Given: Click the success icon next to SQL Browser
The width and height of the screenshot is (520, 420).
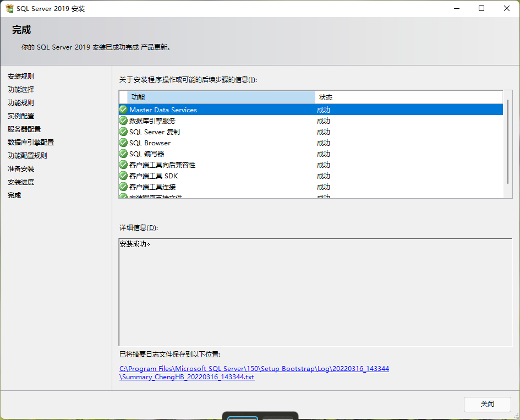Looking at the screenshot, I should click(123, 143).
